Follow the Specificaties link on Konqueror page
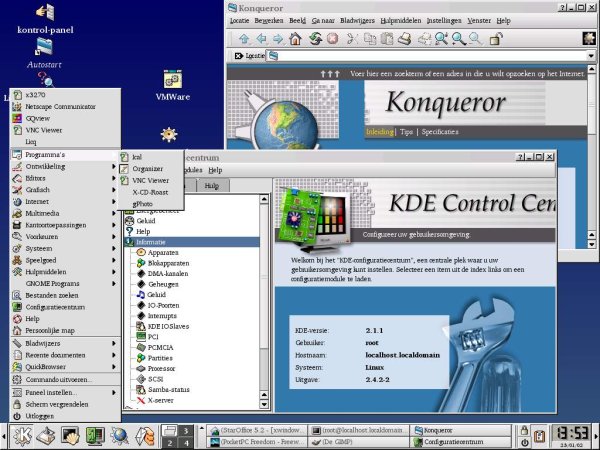 [440, 132]
